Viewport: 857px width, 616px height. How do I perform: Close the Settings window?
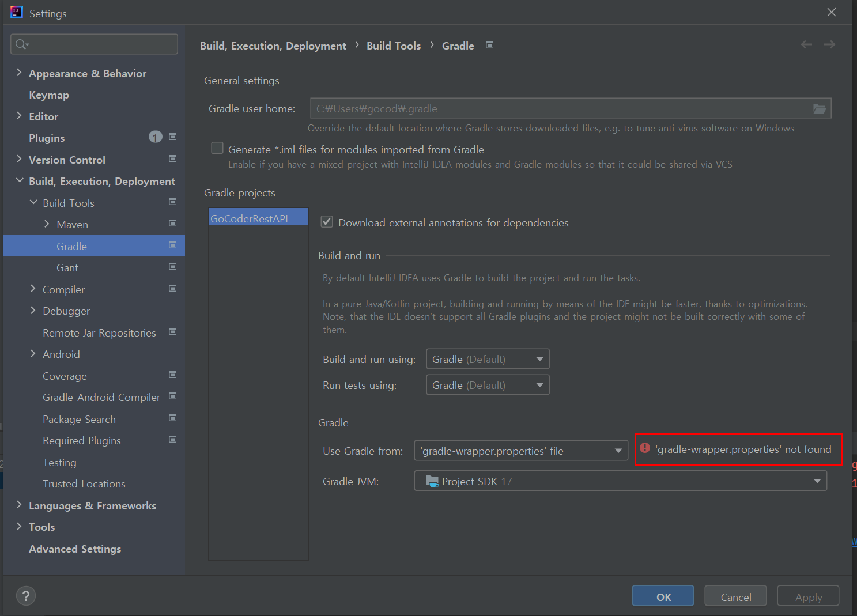pos(831,12)
